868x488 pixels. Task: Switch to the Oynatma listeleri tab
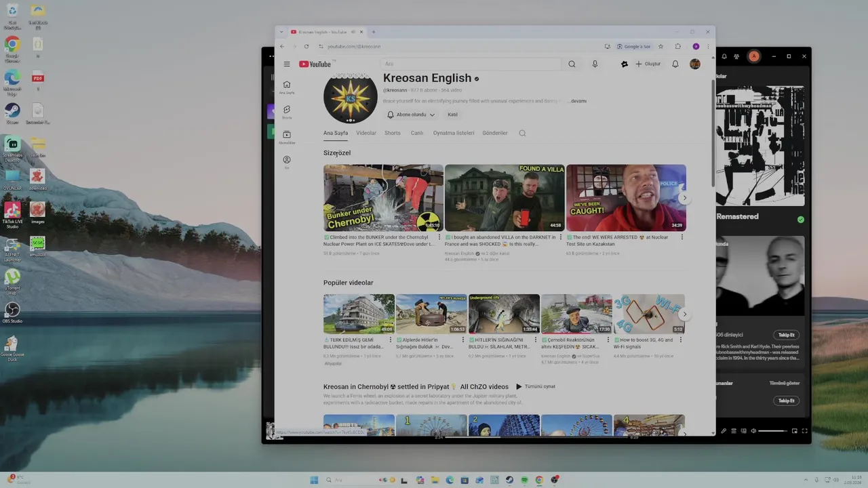(x=454, y=134)
